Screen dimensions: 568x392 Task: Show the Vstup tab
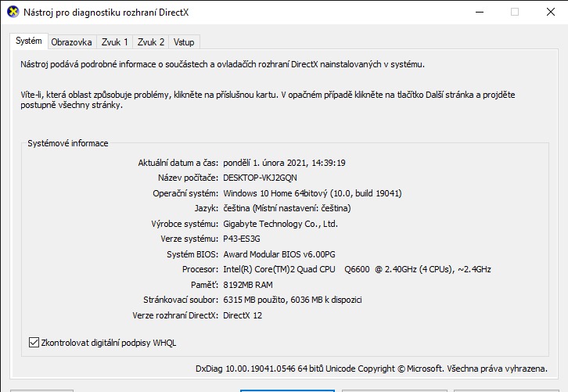pyautogui.click(x=184, y=42)
